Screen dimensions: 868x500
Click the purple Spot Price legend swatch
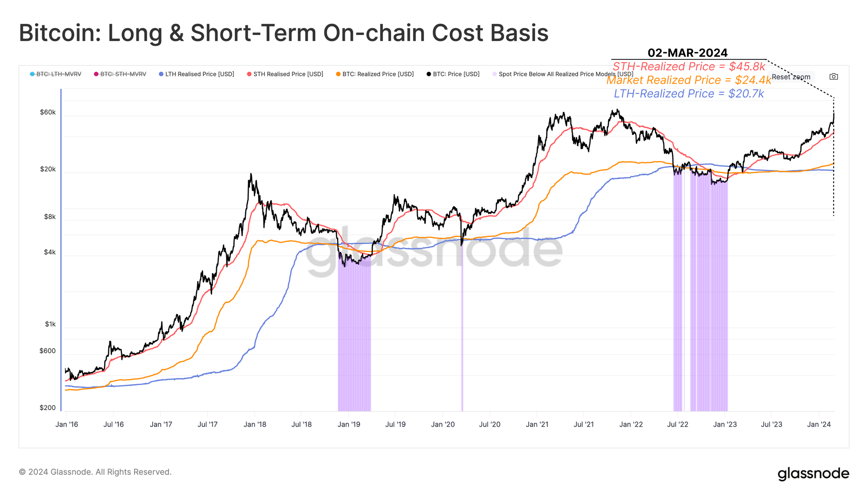coord(495,74)
